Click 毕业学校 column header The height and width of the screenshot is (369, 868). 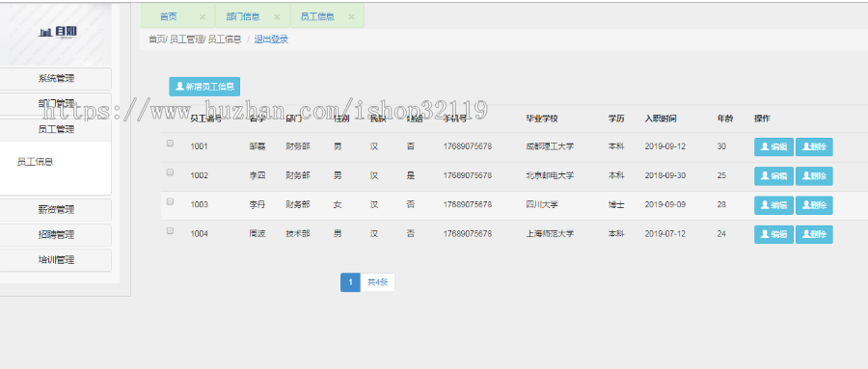click(542, 119)
